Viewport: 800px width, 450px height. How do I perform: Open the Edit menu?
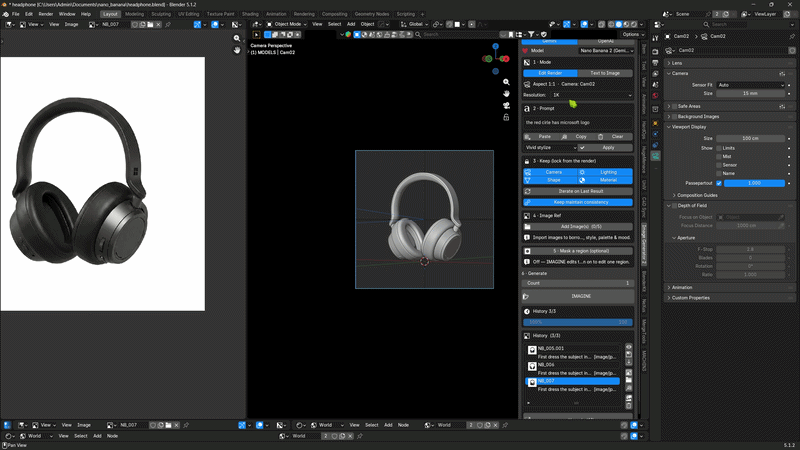(29, 14)
